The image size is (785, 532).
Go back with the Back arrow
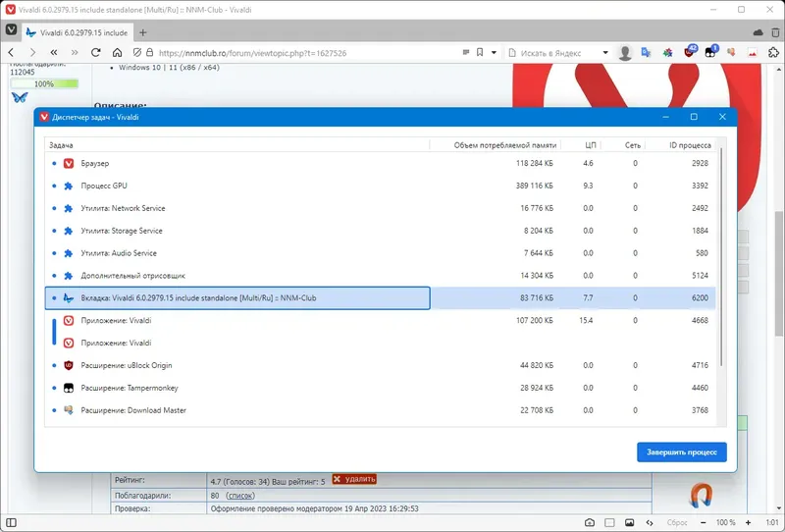[11, 53]
